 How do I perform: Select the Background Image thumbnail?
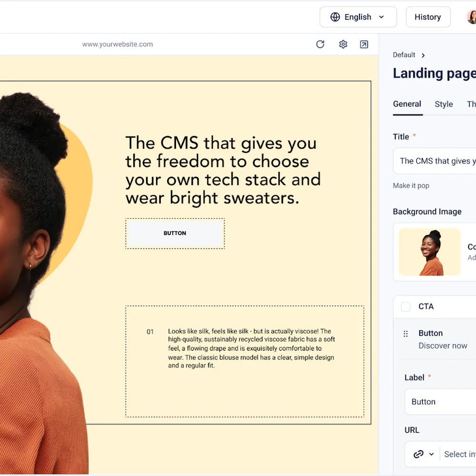pyautogui.click(x=429, y=252)
